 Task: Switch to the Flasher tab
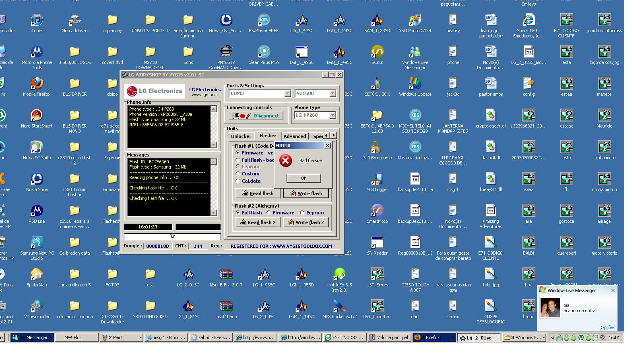[x=268, y=136]
